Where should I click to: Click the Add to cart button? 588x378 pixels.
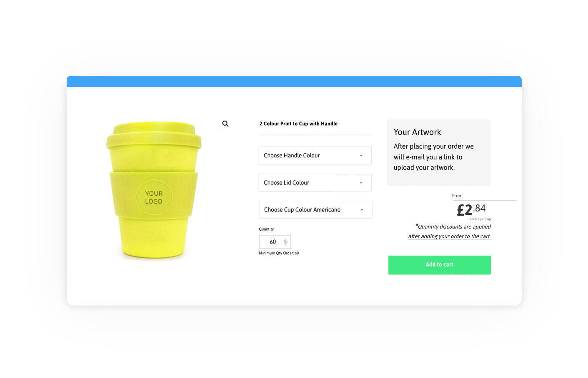[440, 265]
